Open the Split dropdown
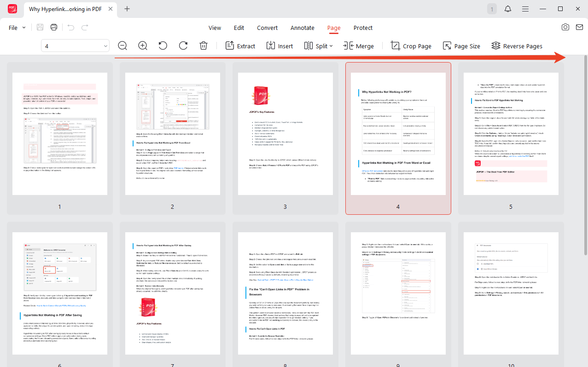This screenshot has height=367, width=588. [318, 46]
